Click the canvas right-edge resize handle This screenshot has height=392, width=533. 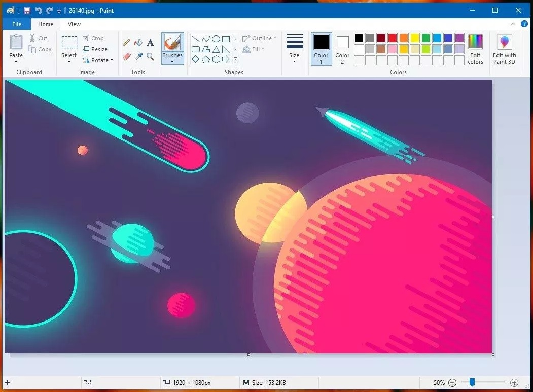(493, 217)
